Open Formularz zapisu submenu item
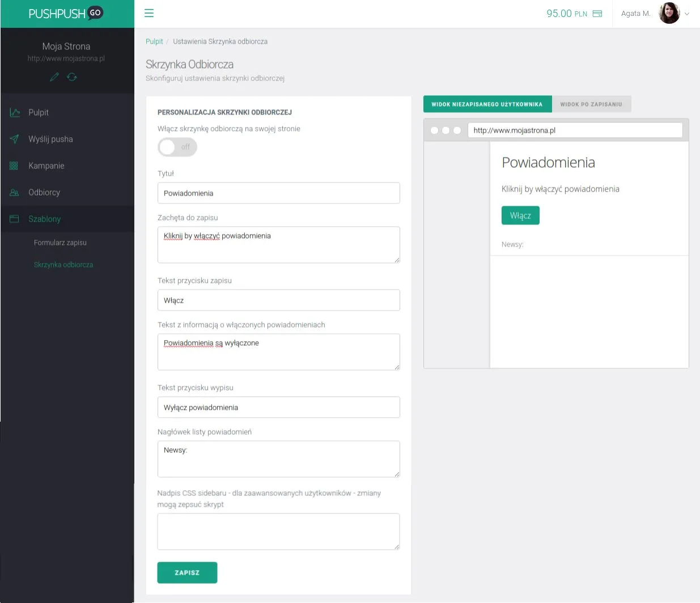 click(x=60, y=243)
